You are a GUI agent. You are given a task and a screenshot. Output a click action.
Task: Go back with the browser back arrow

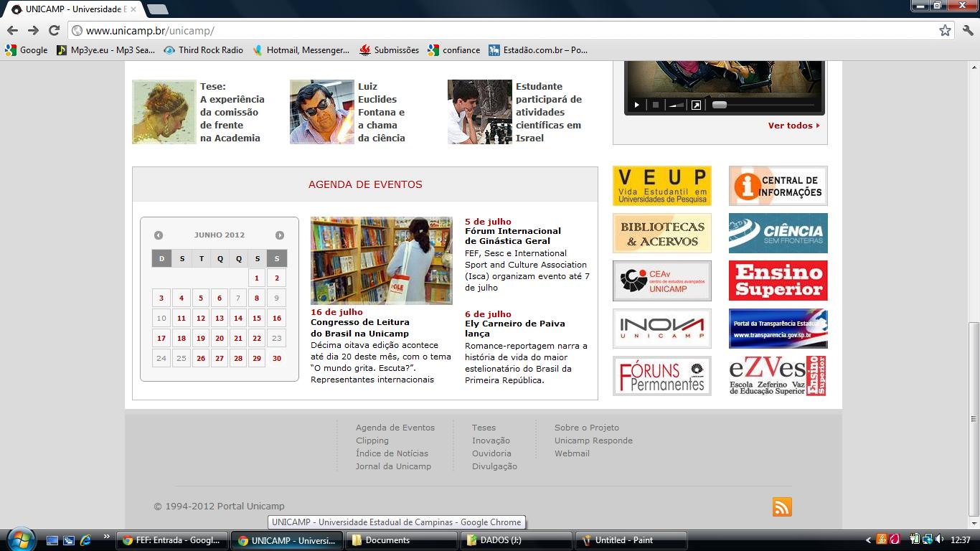pos(12,30)
